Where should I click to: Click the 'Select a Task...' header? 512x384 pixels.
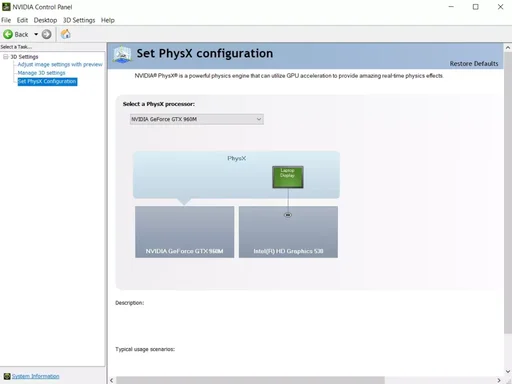(16, 47)
